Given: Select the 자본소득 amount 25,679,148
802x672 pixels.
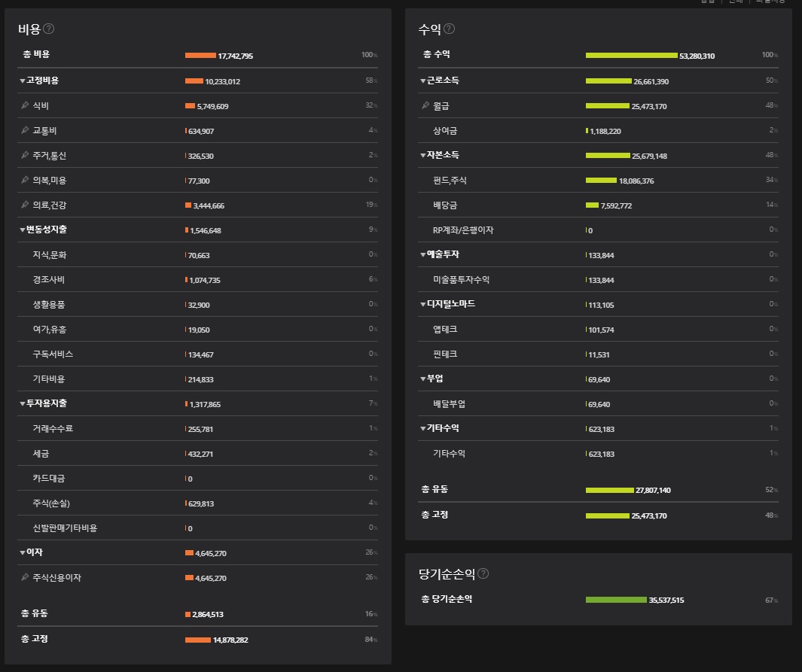Looking at the screenshot, I should (650, 156).
